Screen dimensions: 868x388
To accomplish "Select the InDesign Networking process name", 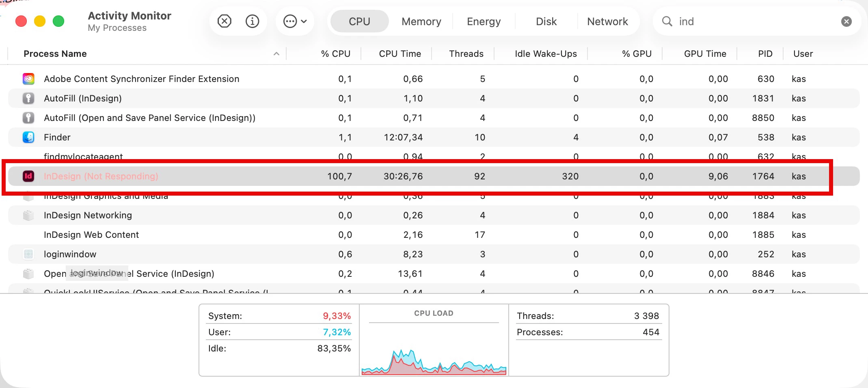I will pyautogui.click(x=88, y=215).
